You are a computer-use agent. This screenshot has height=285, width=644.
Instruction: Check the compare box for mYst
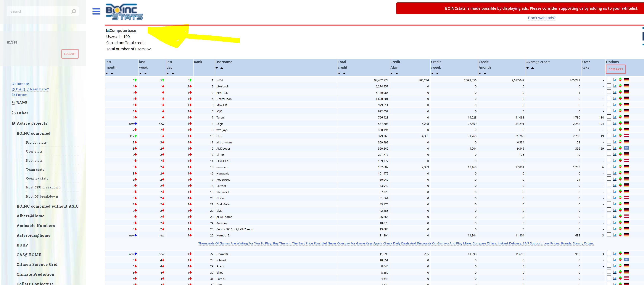(x=609, y=79)
